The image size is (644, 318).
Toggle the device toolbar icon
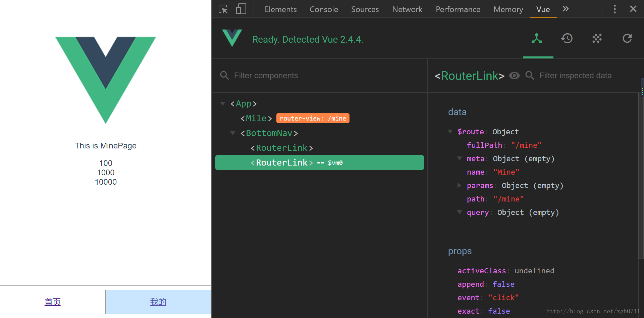tap(241, 9)
